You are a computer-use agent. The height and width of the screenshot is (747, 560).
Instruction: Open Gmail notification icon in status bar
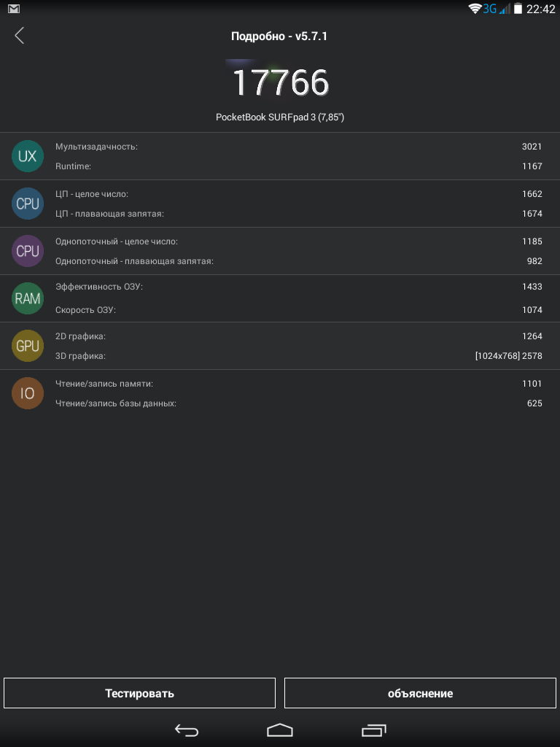click(14, 9)
